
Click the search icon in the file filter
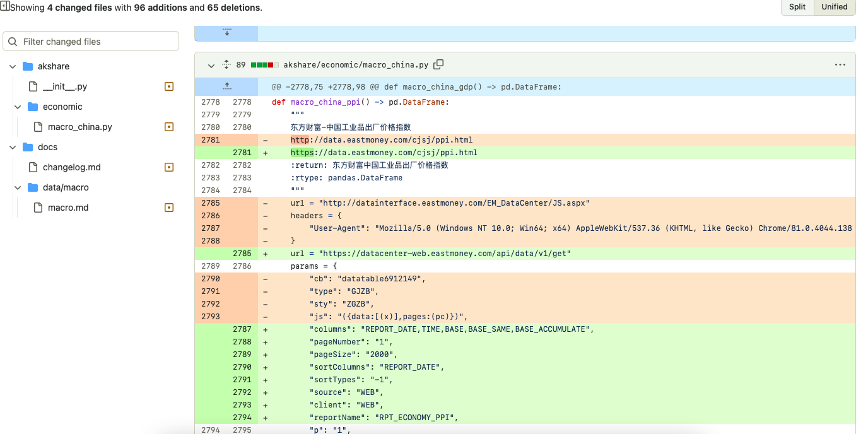coord(13,41)
